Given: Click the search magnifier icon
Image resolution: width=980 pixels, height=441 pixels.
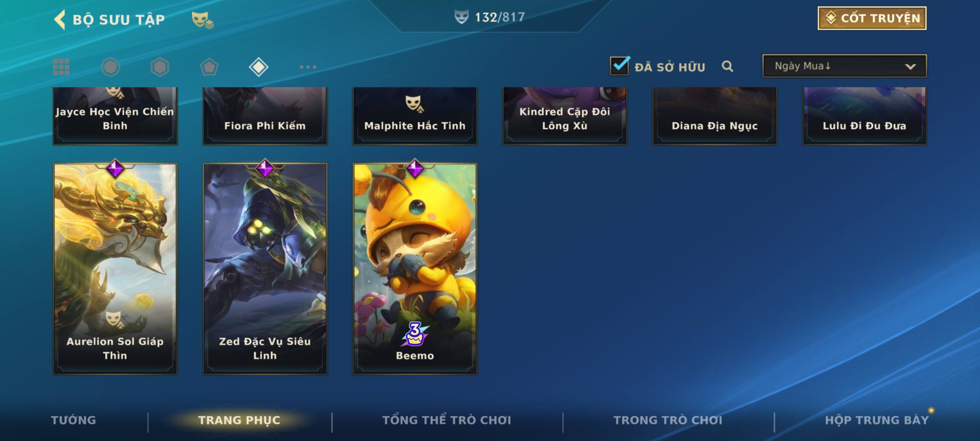Looking at the screenshot, I should 727,66.
